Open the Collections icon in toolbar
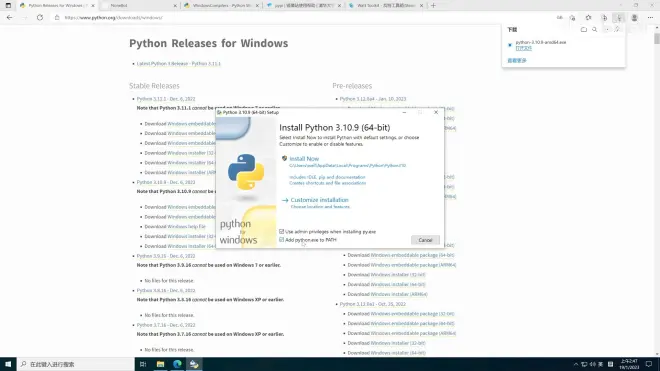660x371 pixels. pos(604,18)
